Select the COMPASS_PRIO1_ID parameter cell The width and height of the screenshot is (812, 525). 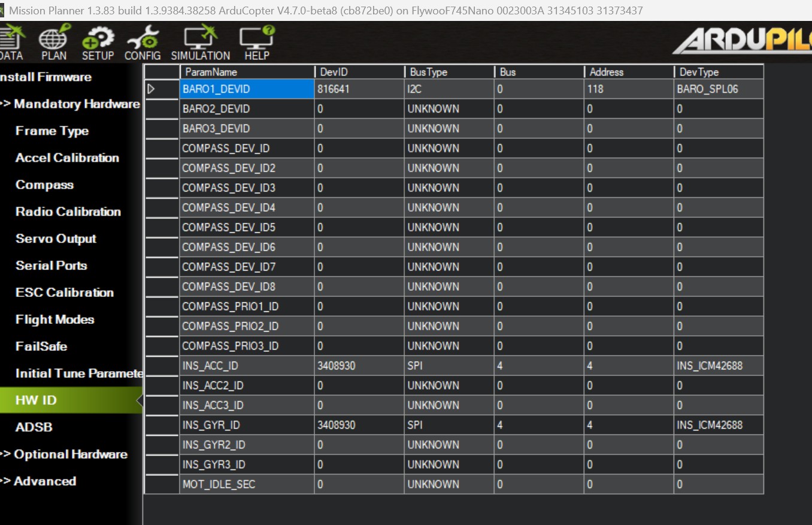(x=247, y=306)
